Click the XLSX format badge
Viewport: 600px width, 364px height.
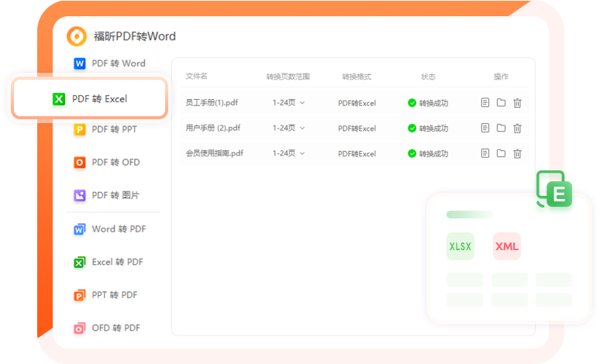460,246
